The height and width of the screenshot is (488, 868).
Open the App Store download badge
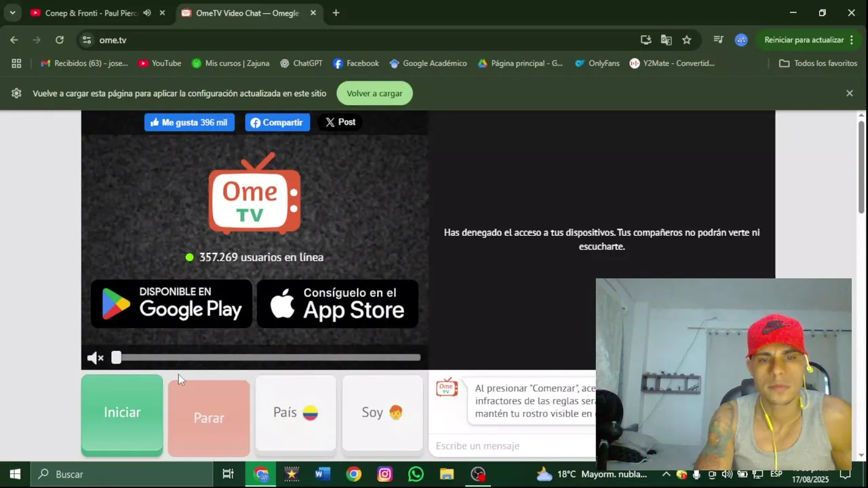point(338,304)
